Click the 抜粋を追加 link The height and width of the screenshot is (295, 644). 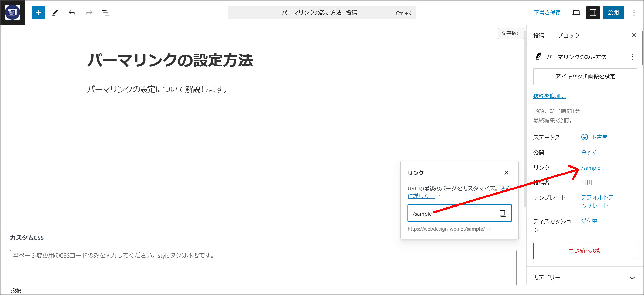click(549, 96)
